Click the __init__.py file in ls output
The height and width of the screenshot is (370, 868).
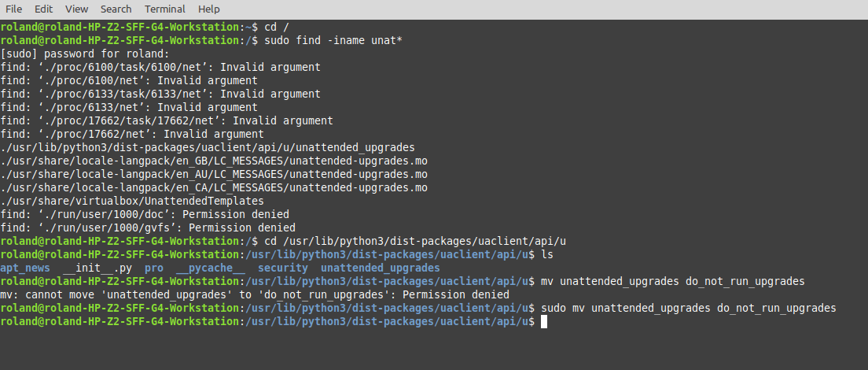click(x=97, y=268)
